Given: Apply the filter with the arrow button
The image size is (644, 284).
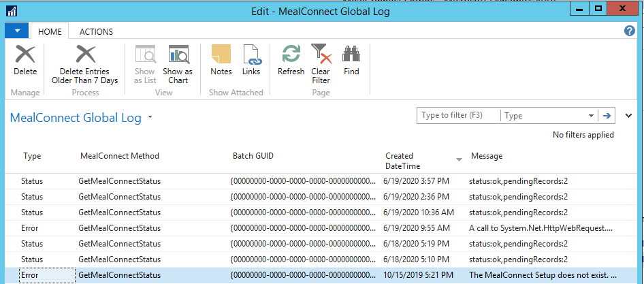Looking at the screenshot, I should tap(607, 116).
